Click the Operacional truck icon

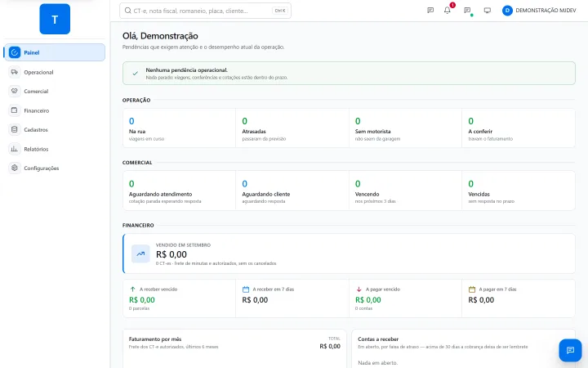coord(15,72)
